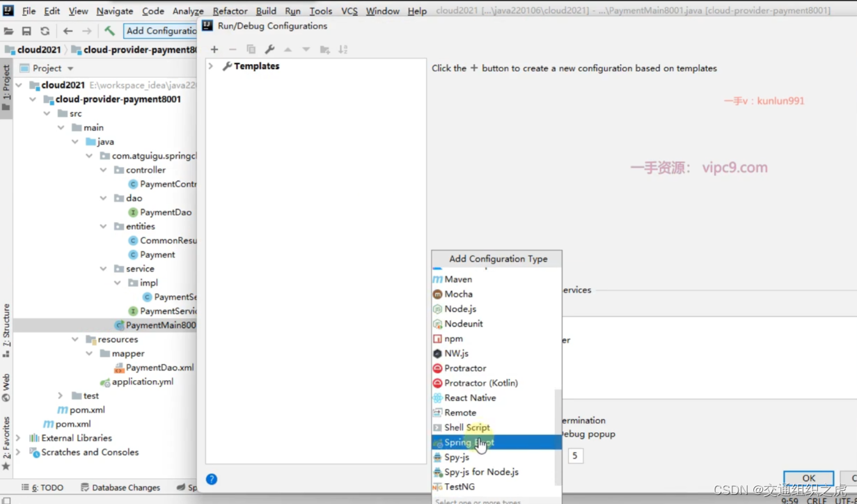The image size is (857, 504).
Task: Click the minus Remove Configuration icon
Action: point(233,49)
